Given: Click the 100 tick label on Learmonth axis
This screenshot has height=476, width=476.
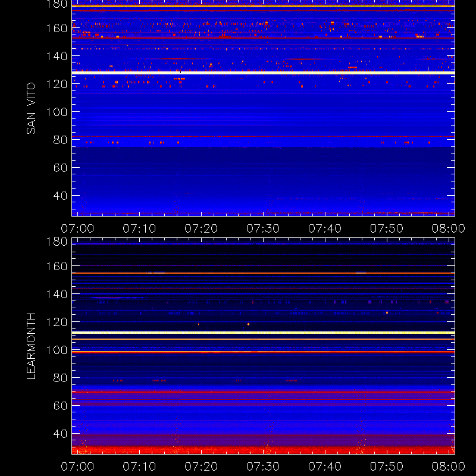Looking at the screenshot, I should click(x=57, y=350).
